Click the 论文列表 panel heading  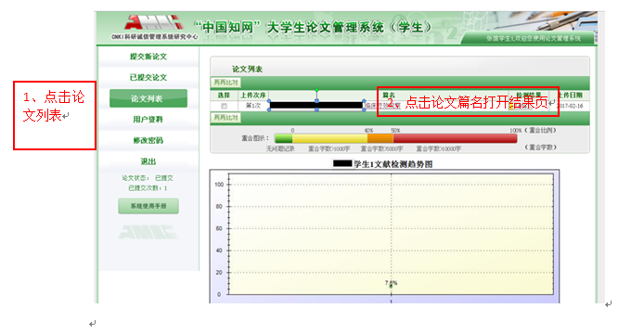tap(247, 69)
